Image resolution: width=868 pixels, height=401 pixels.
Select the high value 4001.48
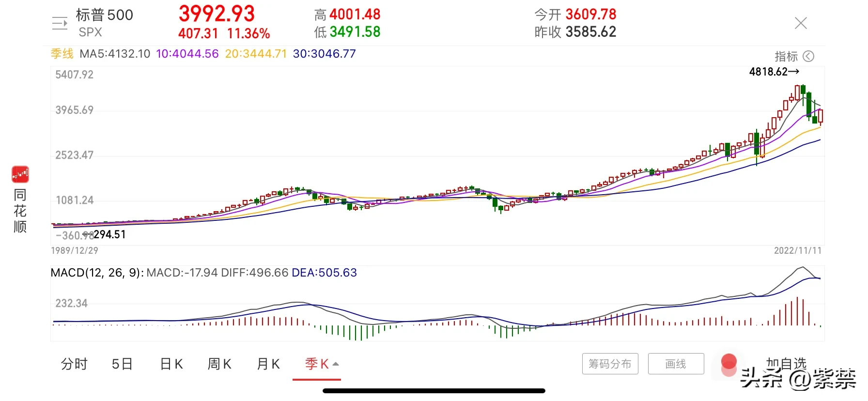[x=355, y=15]
